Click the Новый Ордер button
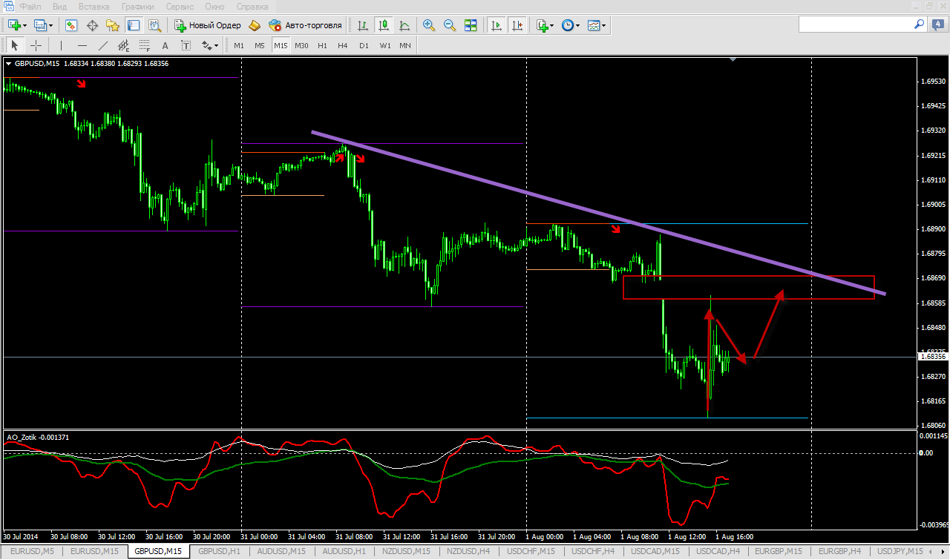 208,25
